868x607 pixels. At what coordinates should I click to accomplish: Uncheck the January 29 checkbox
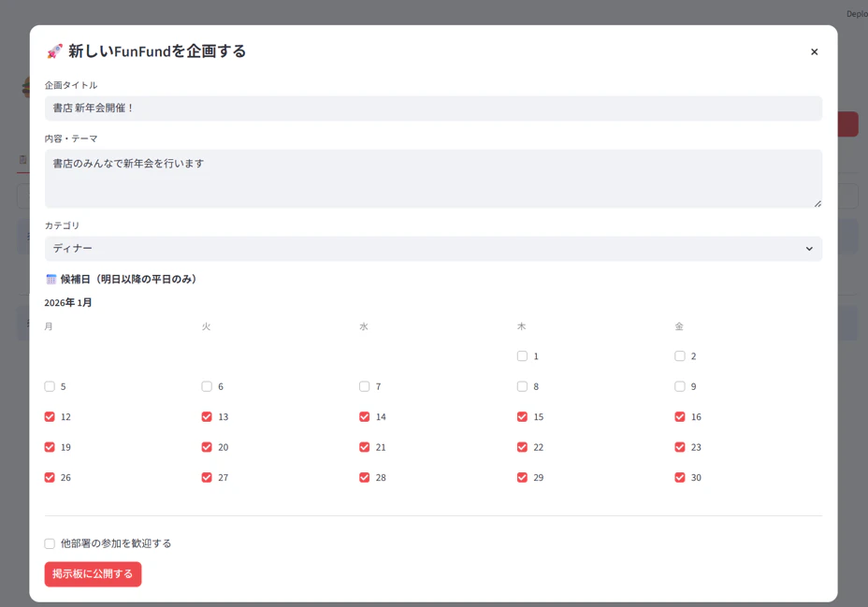click(522, 478)
